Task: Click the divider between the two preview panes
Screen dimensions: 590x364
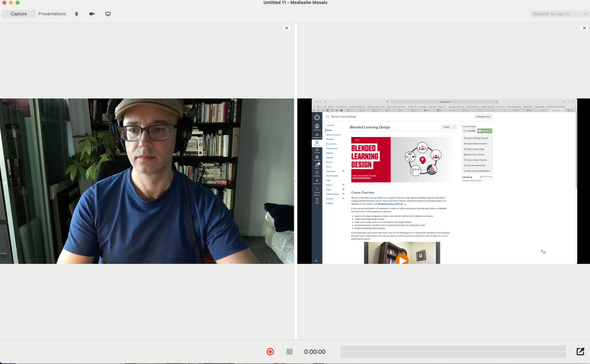Action: [296, 181]
